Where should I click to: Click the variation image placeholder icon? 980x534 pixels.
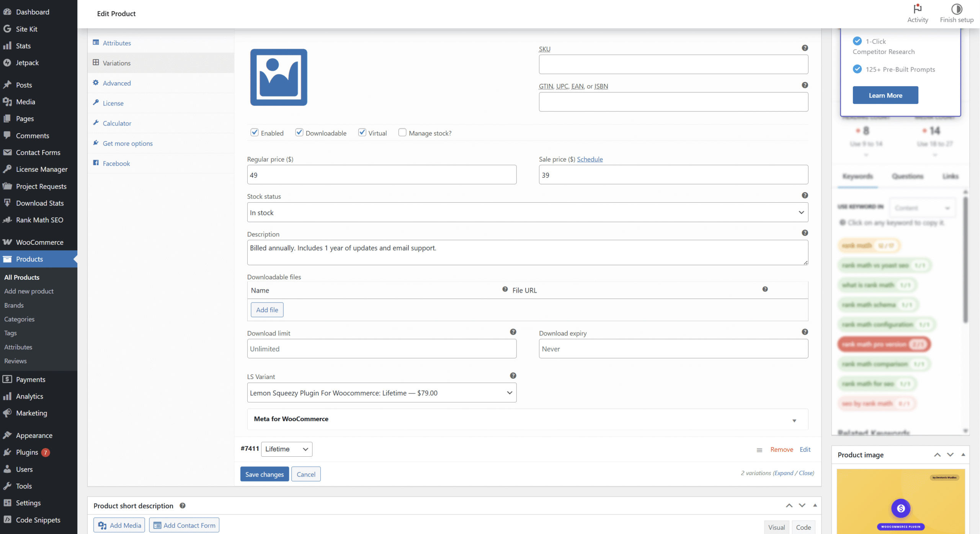[x=279, y=77]
